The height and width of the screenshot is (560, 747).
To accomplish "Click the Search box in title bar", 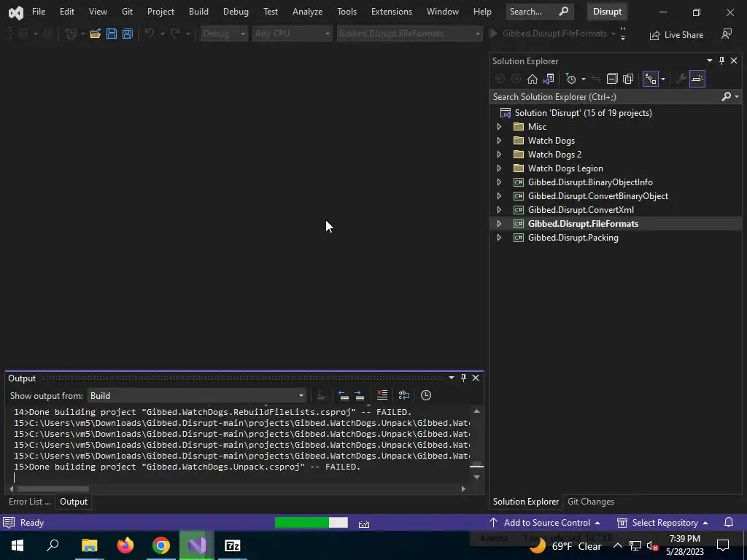I will point(539,12).
